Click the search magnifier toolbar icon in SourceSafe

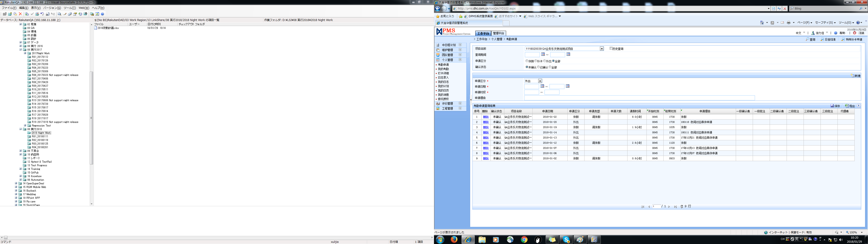[59, 14]
